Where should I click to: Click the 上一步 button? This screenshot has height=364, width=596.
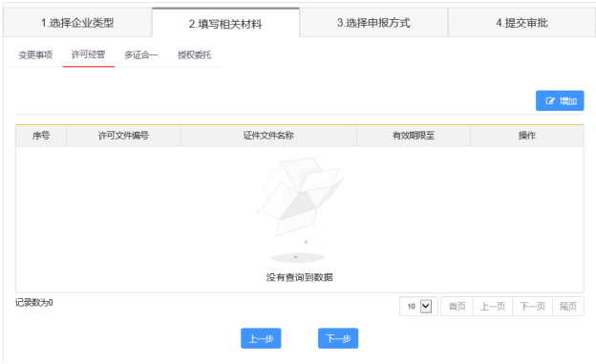261,338
